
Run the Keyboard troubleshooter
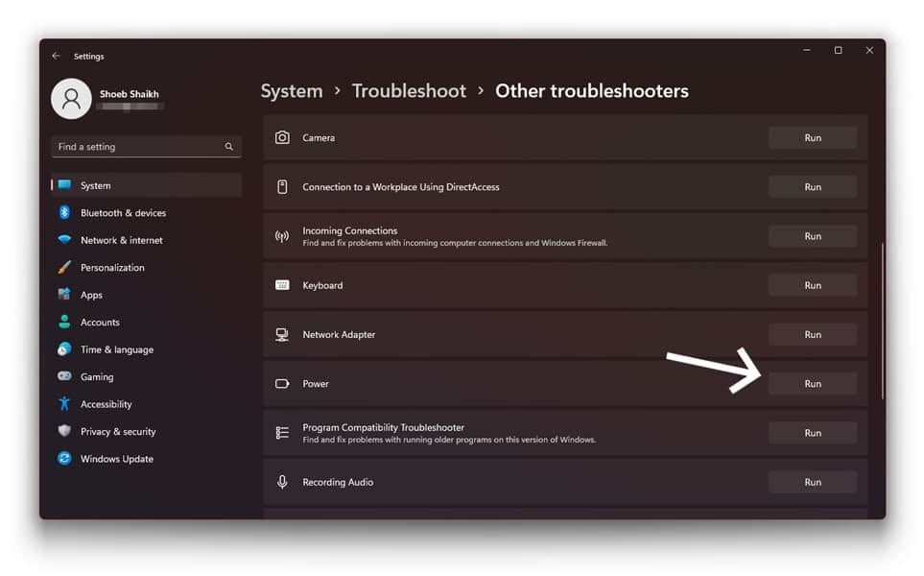pos(813,285)
